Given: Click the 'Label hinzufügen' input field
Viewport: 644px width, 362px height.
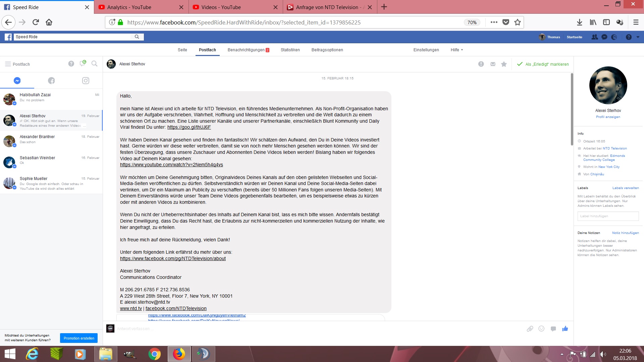Looking at the screenshot, I should [x=608, y=216].
